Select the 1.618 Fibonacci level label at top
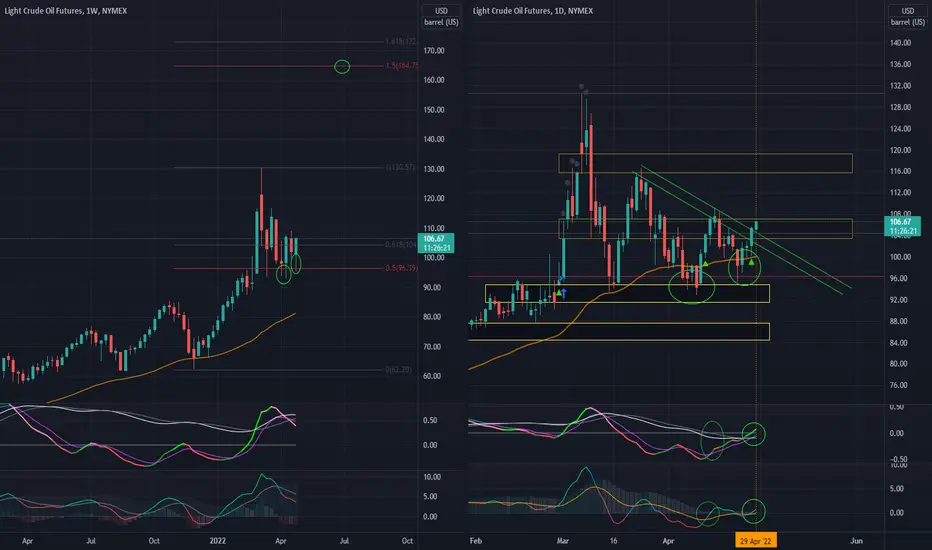The height and width of the screenshot is (550, 932). (x=401, y=42)
